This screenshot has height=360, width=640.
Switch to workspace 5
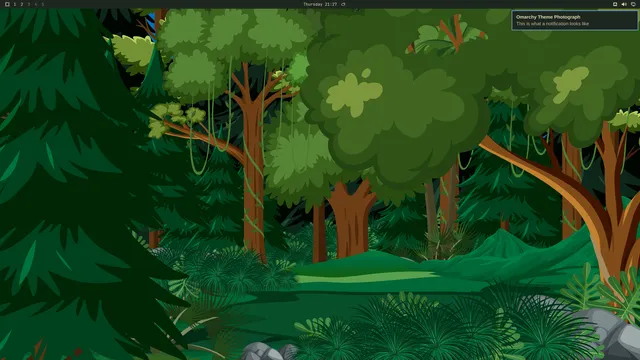42,4
